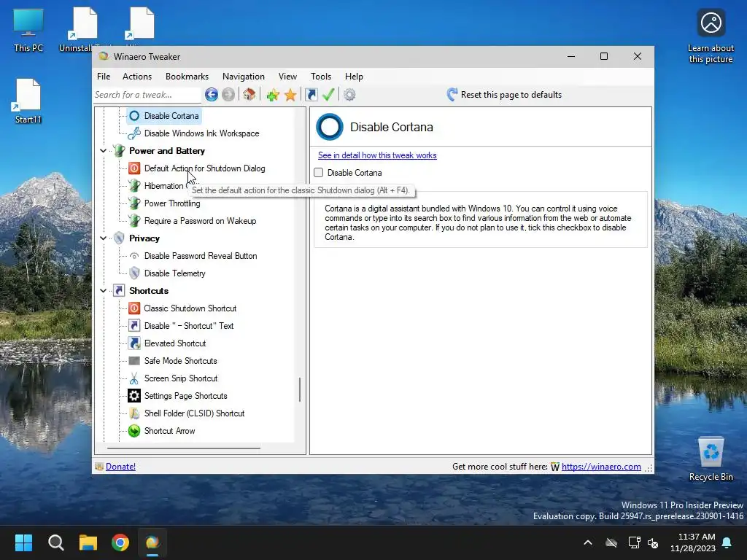Viewport: 747px width, 560px height.
Task: Open bookmarks with the gold star icon
Action: coord(290,95)
